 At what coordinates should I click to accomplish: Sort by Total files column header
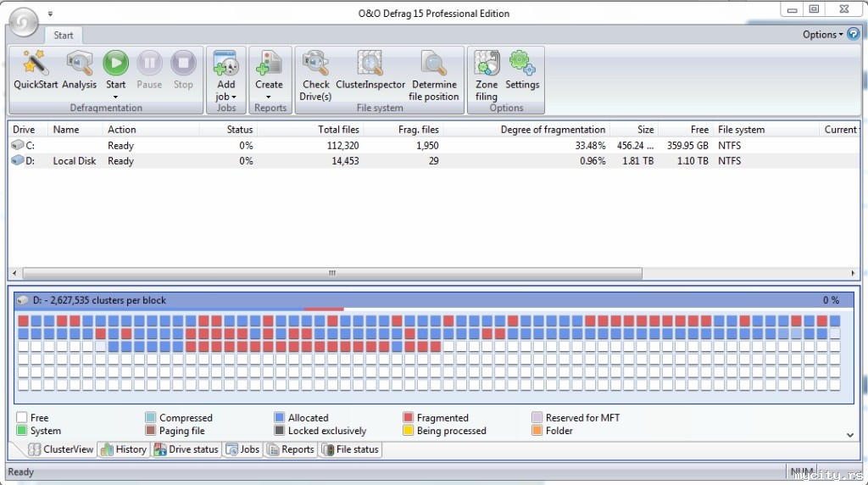click(x=310, y=130)
